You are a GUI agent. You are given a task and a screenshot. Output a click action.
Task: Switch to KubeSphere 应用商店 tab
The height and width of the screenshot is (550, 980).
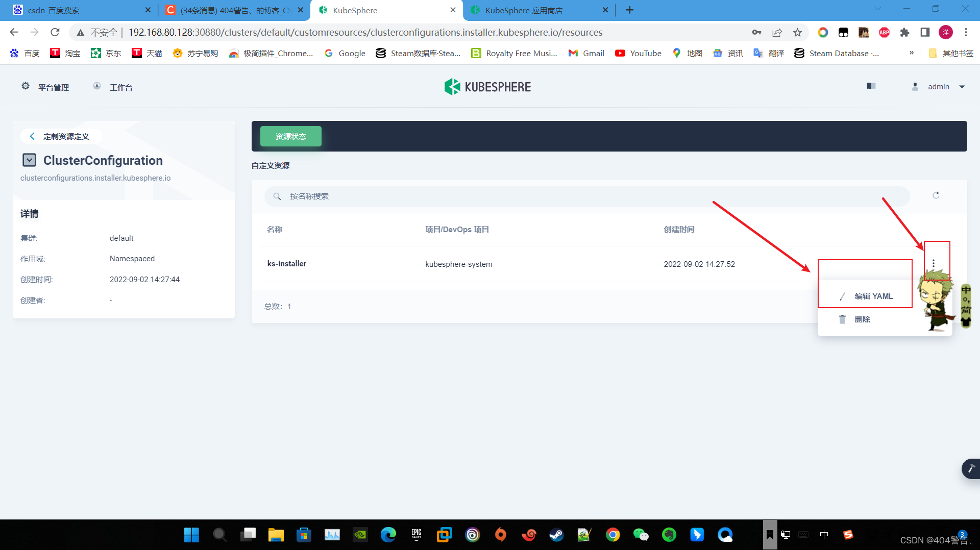[538, 10]
